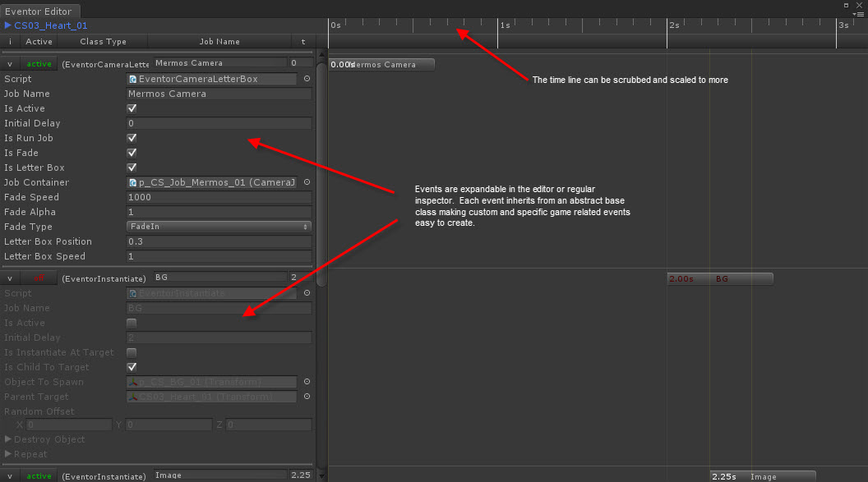Switch to the Eventor Editor tab

pyautogui.click(x=39, y=11)
